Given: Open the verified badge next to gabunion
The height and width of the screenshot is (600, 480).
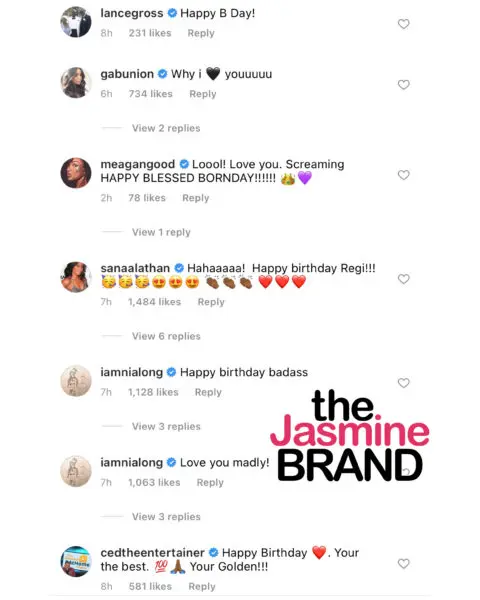Looking at the screenshot, I should 162,74.
